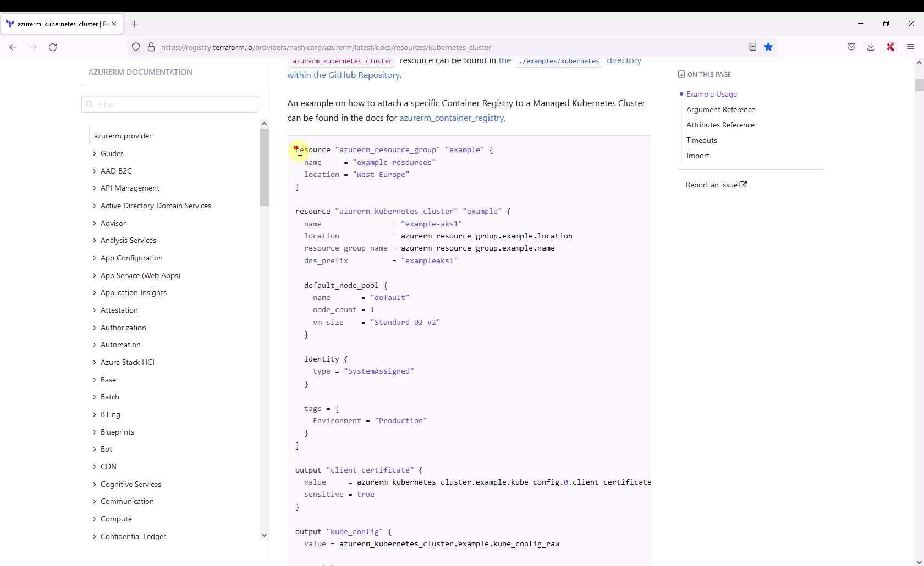
Task: Click the Report an issue link
Action: click(x=716, y=185)
